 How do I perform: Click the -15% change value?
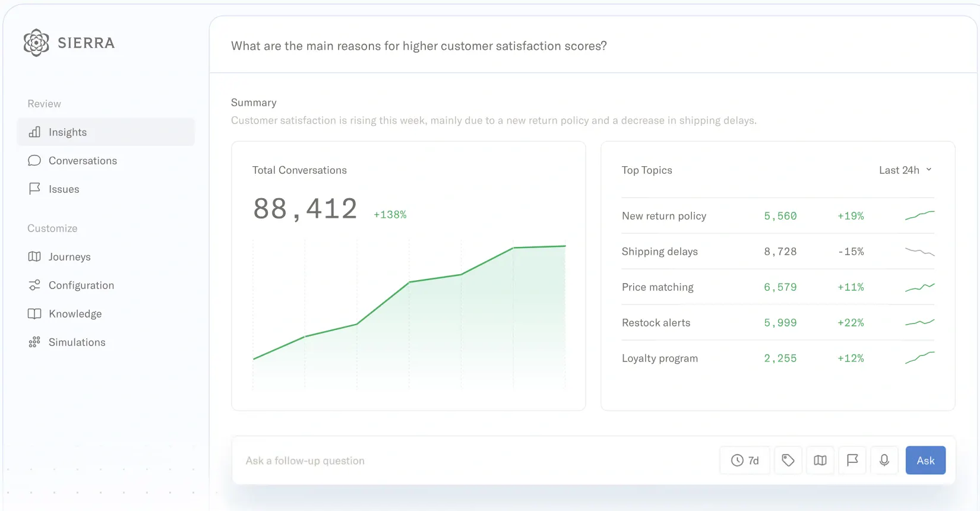tap(851, 252)
